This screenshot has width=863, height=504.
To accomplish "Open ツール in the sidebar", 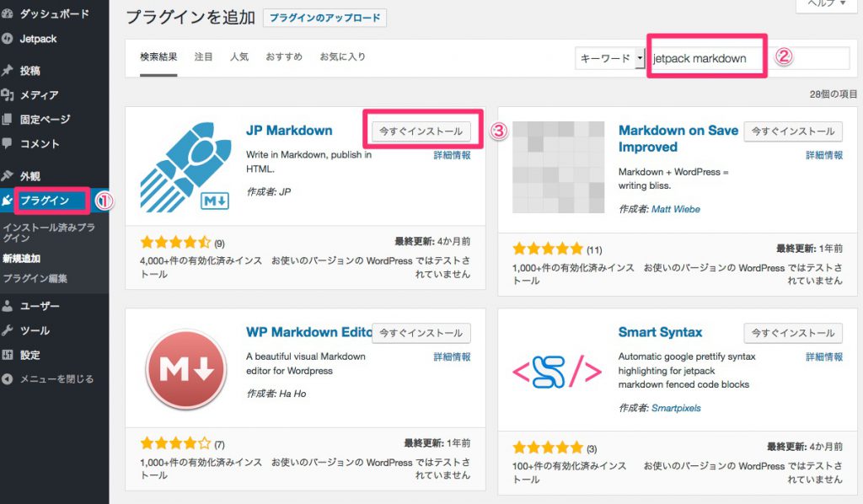I will click(x=35, y=330).
